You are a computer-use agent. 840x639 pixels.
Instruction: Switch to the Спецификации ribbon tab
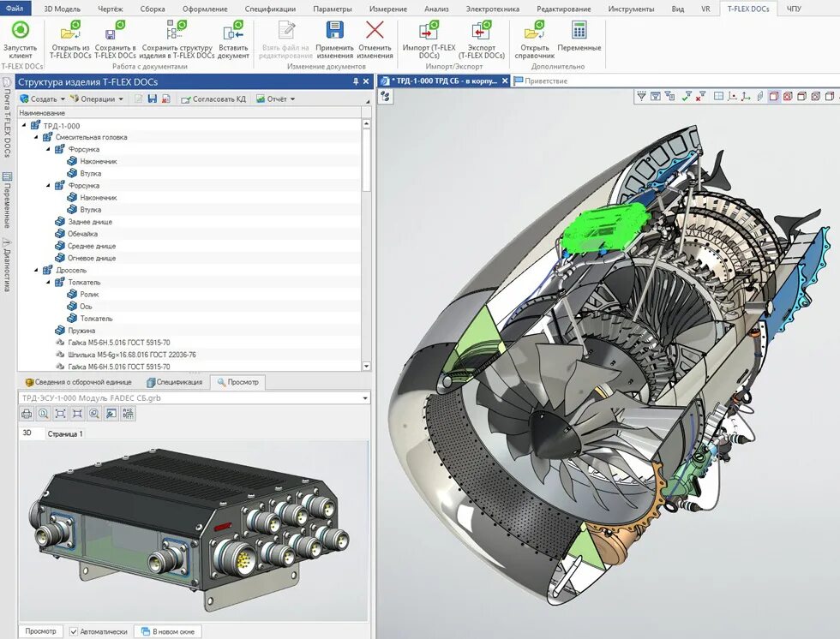[x=270, y=9]
